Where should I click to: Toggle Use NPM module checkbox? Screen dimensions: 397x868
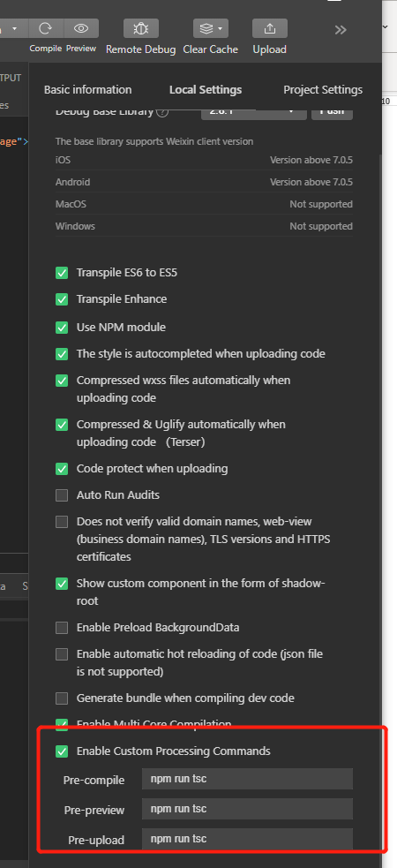point(62,328)
